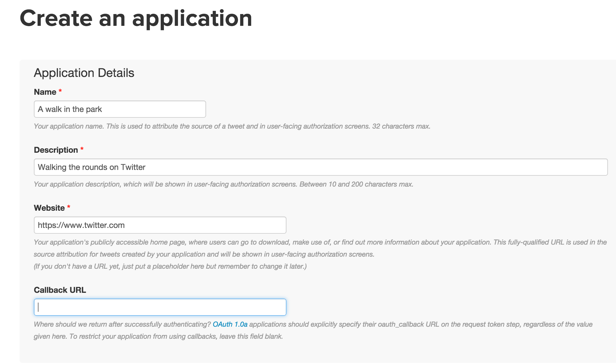Click the Website field with https://www.twitter.com
616x364 pixels.
tap(160, 225)
